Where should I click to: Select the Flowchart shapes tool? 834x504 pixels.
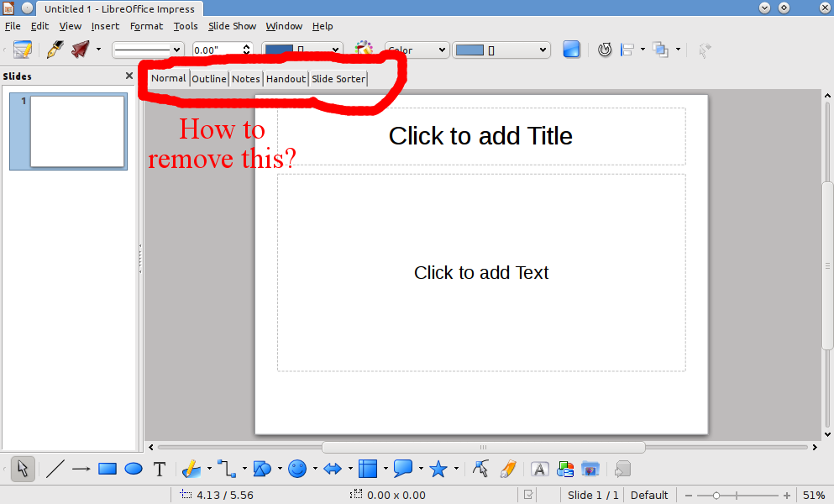coord(368,469)
